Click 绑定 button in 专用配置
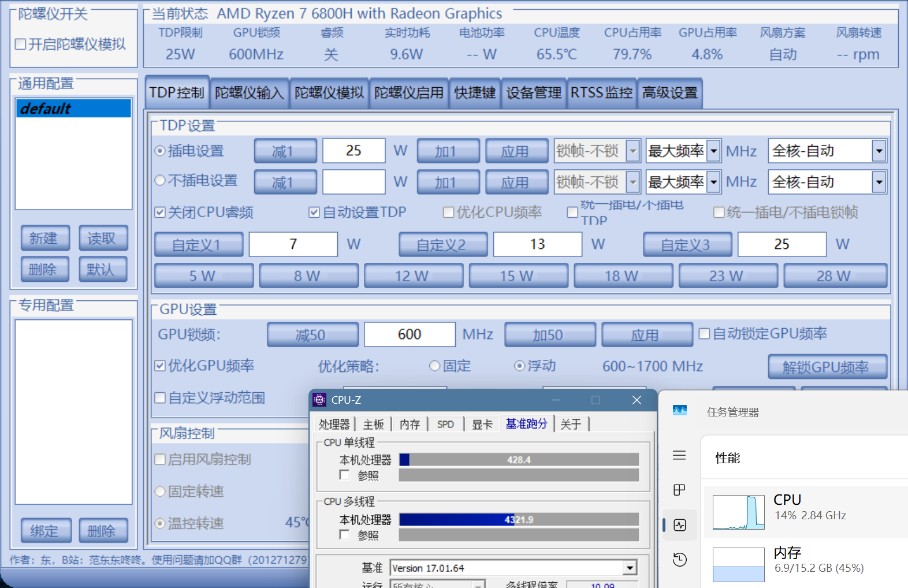 pyautogui.click(x=46, y=531)
